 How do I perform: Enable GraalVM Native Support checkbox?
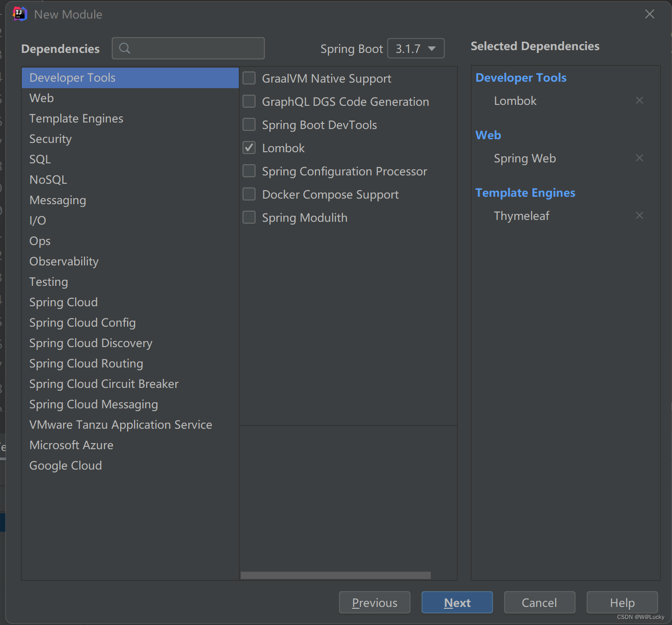pyautogui.click(x=249, y=78)
